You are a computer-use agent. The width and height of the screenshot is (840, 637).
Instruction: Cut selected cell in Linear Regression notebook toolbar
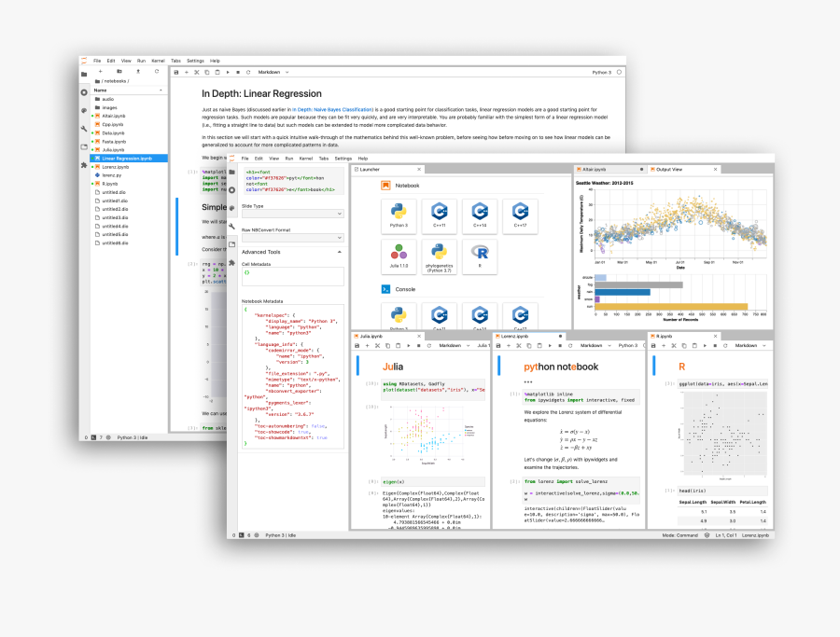click(x=197, y=72)
